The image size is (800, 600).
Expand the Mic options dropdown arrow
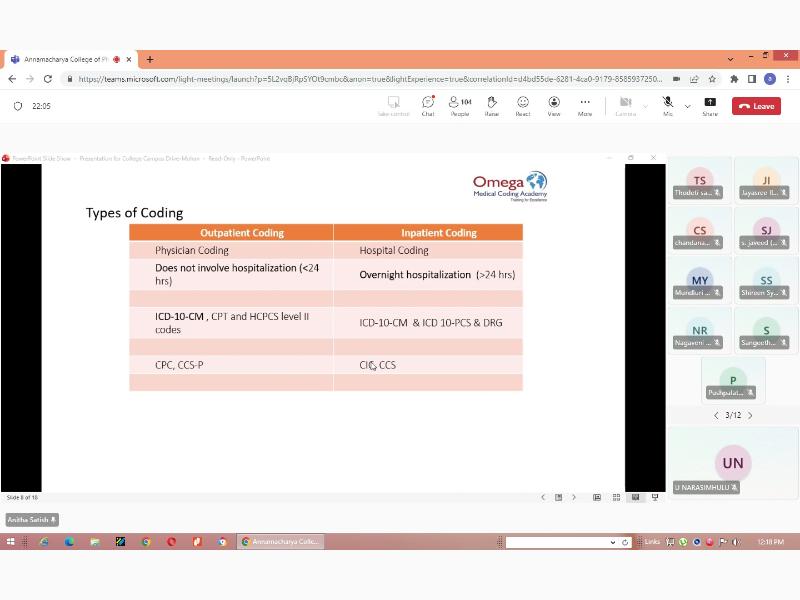687,106
